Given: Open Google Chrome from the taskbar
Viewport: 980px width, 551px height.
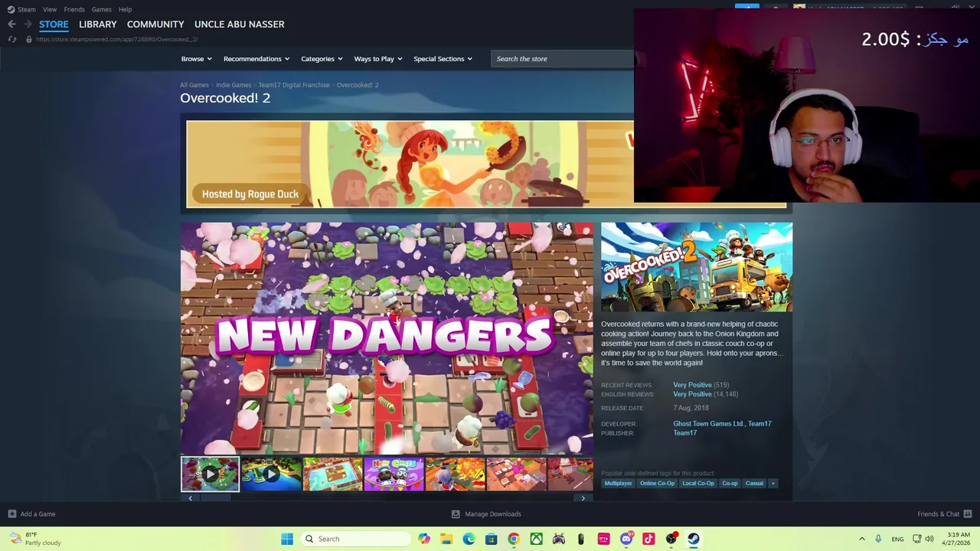Looking at the screenshot, I should tap(514, 539).
